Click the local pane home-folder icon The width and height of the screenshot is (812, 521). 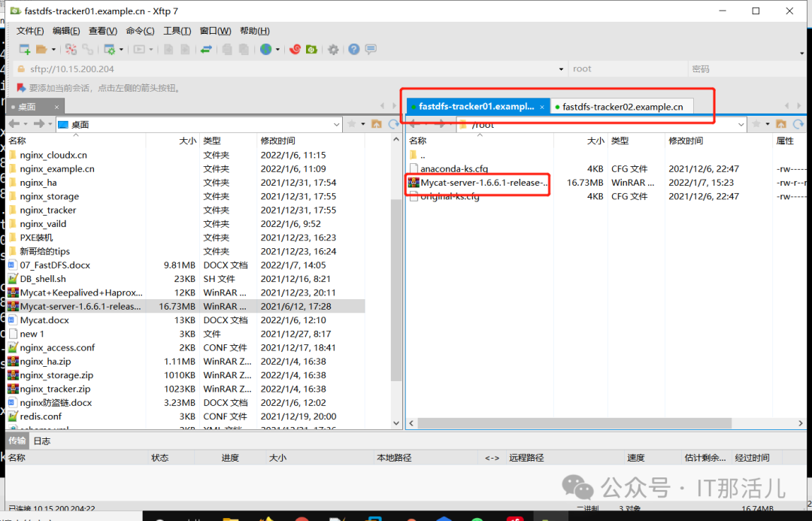click(377, 124)
